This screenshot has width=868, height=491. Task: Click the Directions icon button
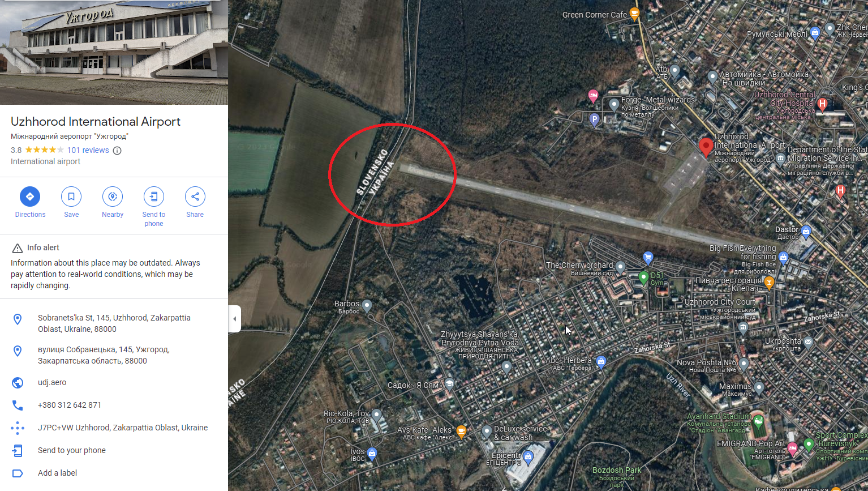(x=30, y=197)
